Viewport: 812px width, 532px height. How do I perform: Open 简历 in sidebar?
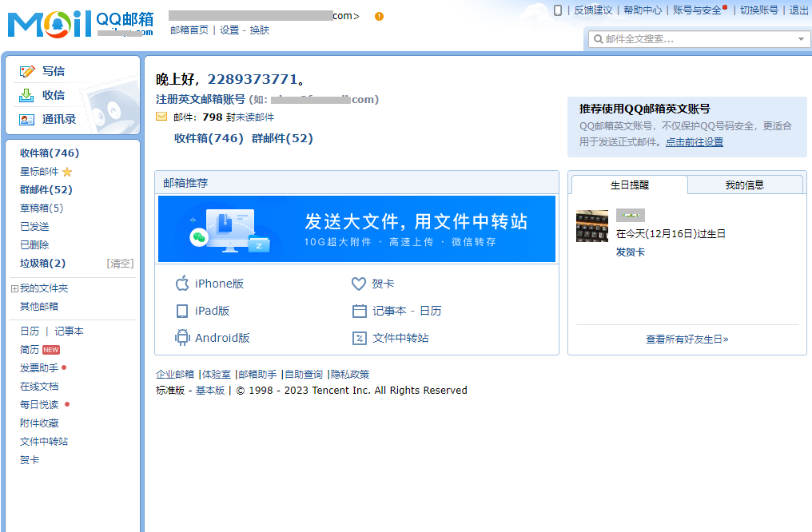click(x=30, y=350)
